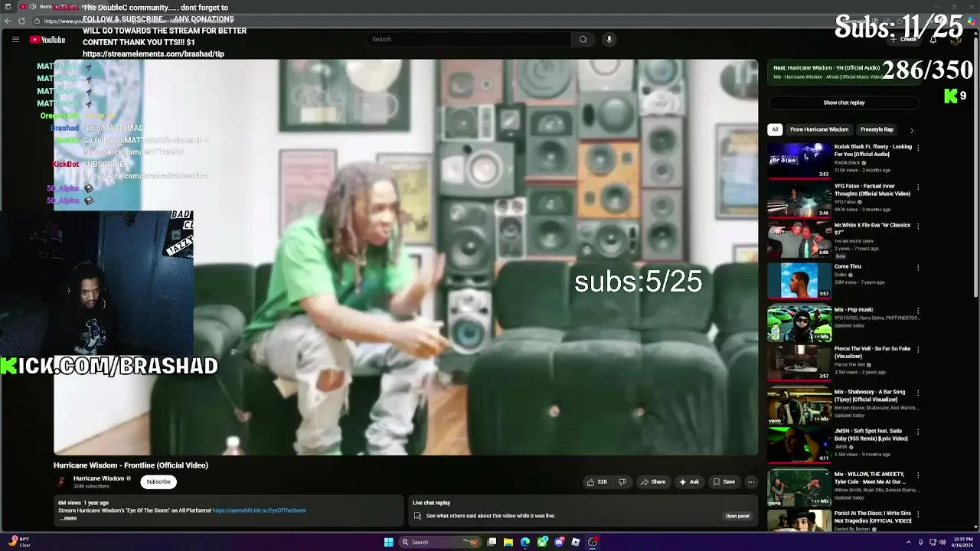The image size is (980, 551).
Task: Open Xbox app from taskbar
Action: click(x=542, y=542)
